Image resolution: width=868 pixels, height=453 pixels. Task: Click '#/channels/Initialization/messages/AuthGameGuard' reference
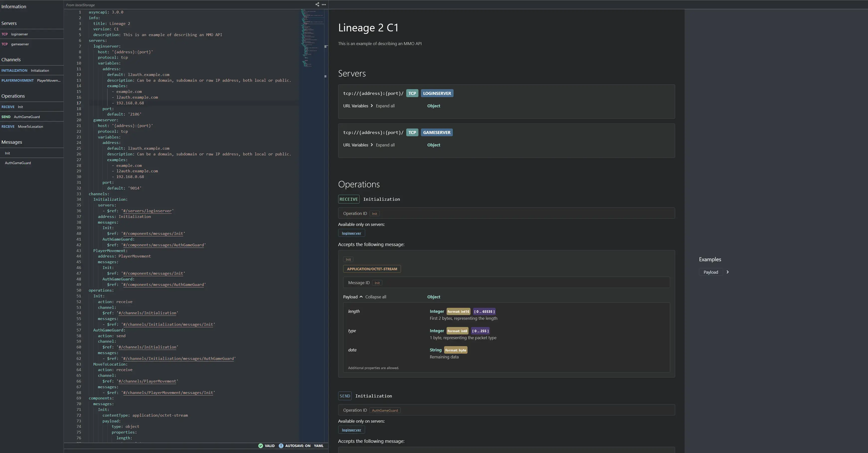point(178,358)
